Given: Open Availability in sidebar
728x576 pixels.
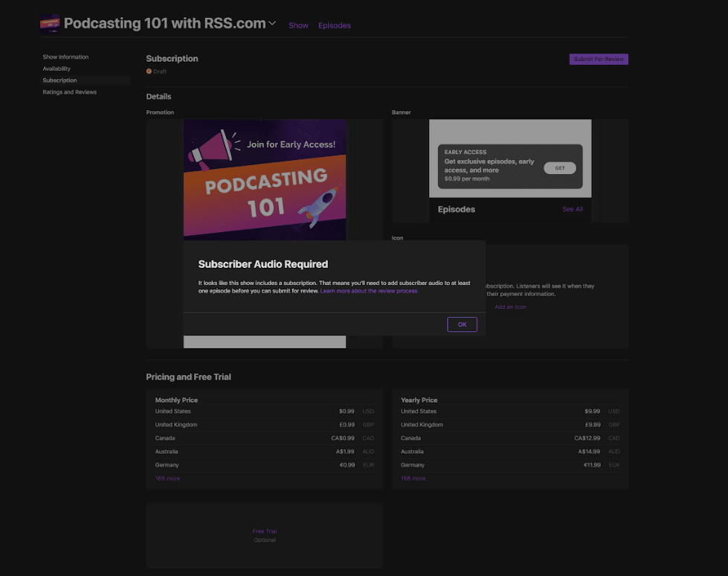Looking at the screenshot, I should 57,68.
